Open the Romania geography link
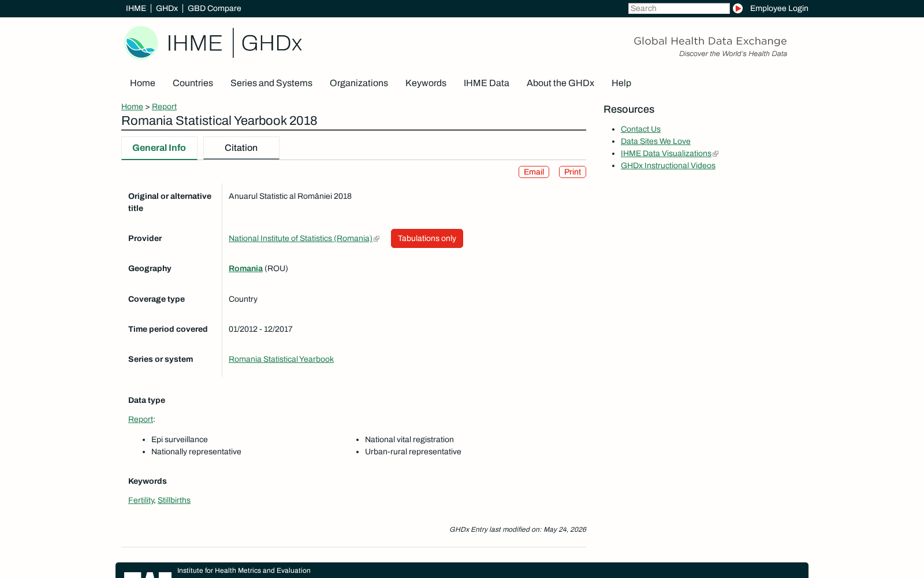Image resolution: width=924 pixels, height=578 pixels. click(x=245, y=268)
